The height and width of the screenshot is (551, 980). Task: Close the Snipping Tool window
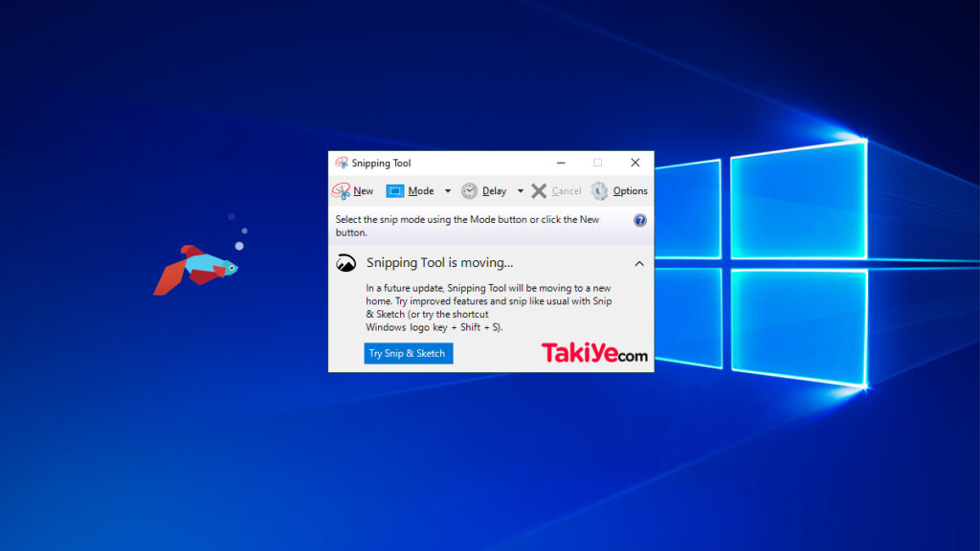635,163
